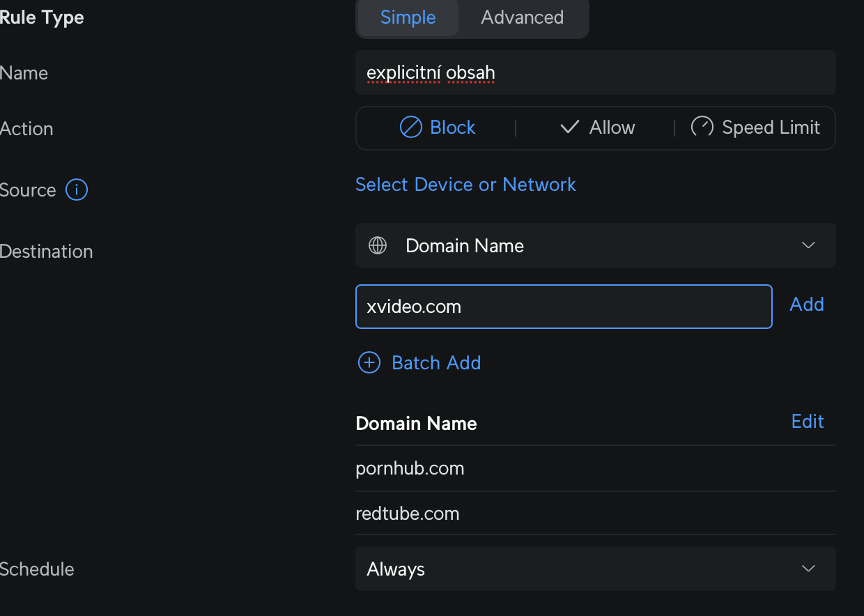Image resolution: width=864 pixels, height=616 pixels.
Task: Click the Rule Type label
Action: (42, 17)
